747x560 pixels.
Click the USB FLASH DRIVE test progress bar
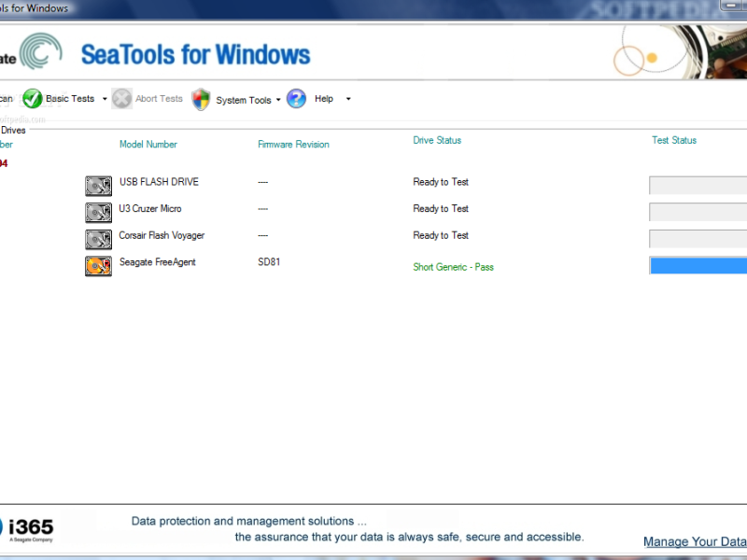[698, 185]
